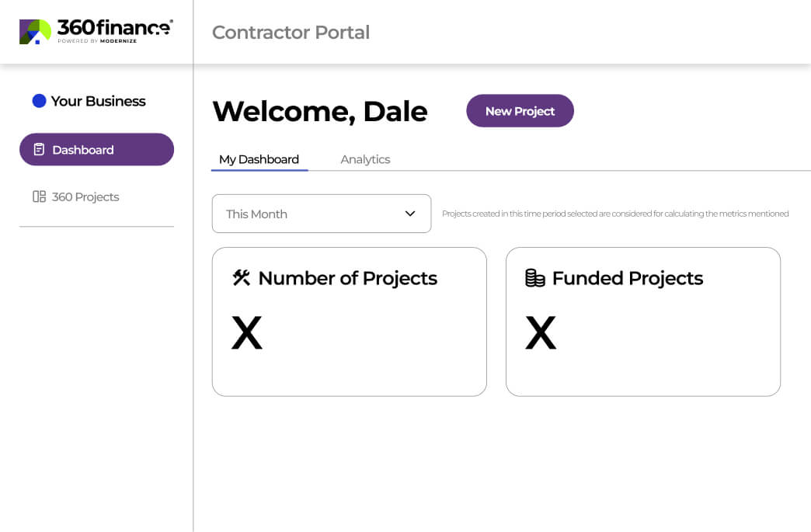The width and height of the screenshot is (811, 532).
Task: Click the 360finance house logo icon
Action: [x=35, y=32]
